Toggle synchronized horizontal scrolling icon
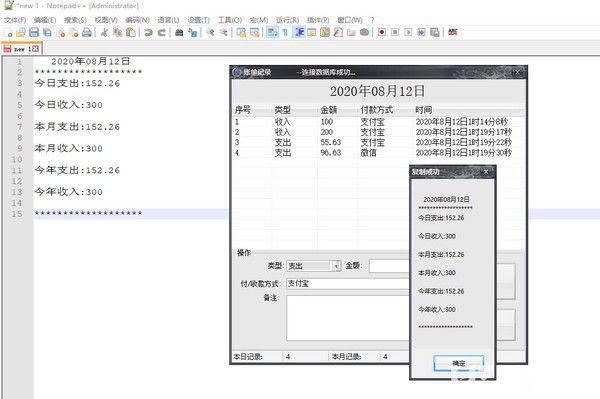The width and height of the screenshot is (600, 399). click(254, 33)
